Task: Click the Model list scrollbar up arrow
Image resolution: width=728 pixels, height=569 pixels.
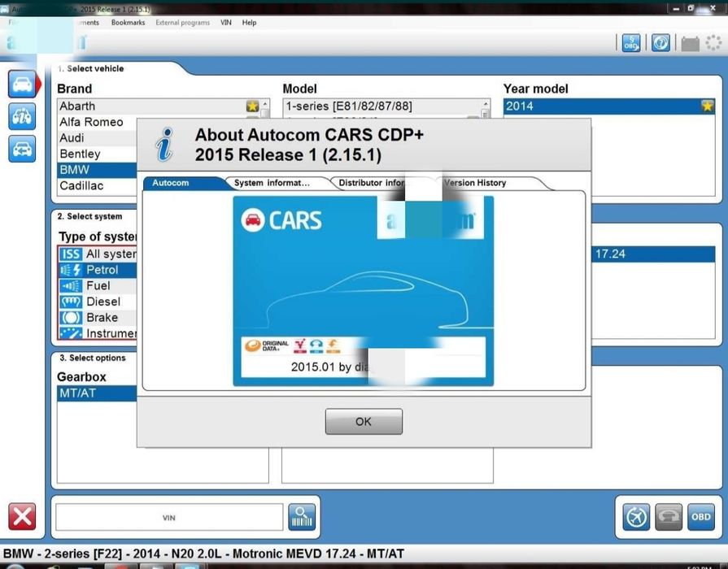Action: tap(485, 103)
